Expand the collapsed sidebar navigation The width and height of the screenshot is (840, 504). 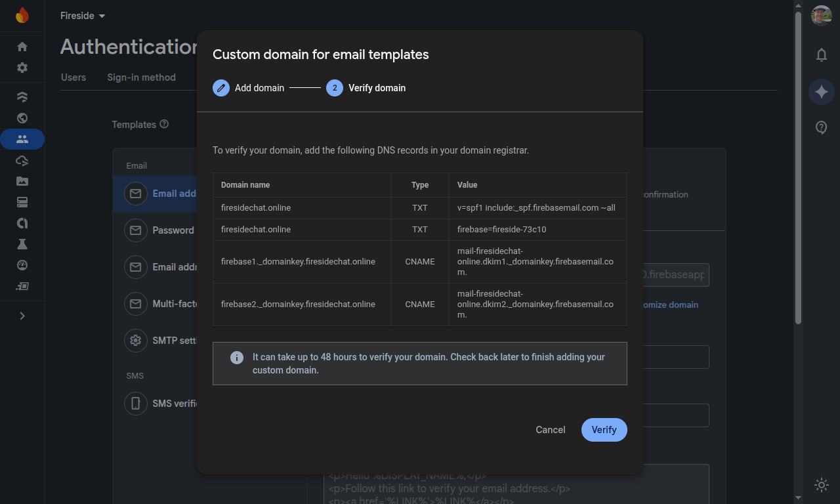click(22, 316)
